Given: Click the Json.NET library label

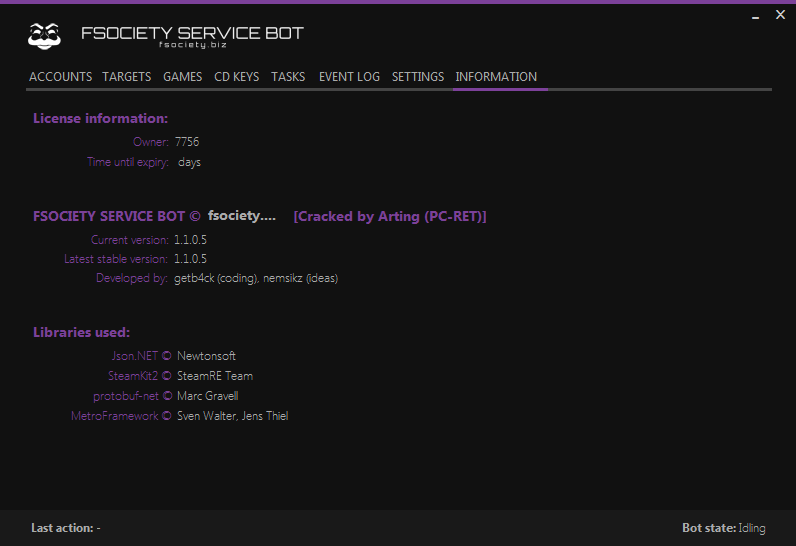Looking at the screenshot, I should pos(135,356).
